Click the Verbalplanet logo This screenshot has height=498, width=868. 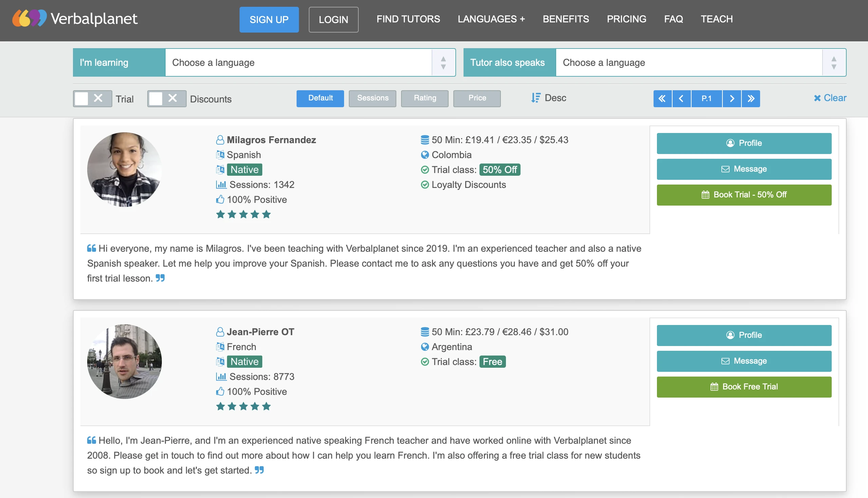click(x=75, y=19)
